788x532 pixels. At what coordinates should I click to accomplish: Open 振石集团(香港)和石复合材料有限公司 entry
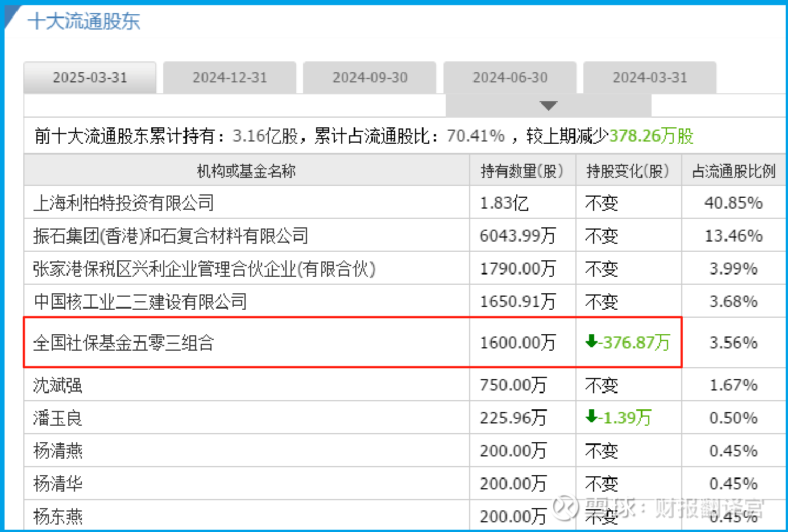click(171, 236)
